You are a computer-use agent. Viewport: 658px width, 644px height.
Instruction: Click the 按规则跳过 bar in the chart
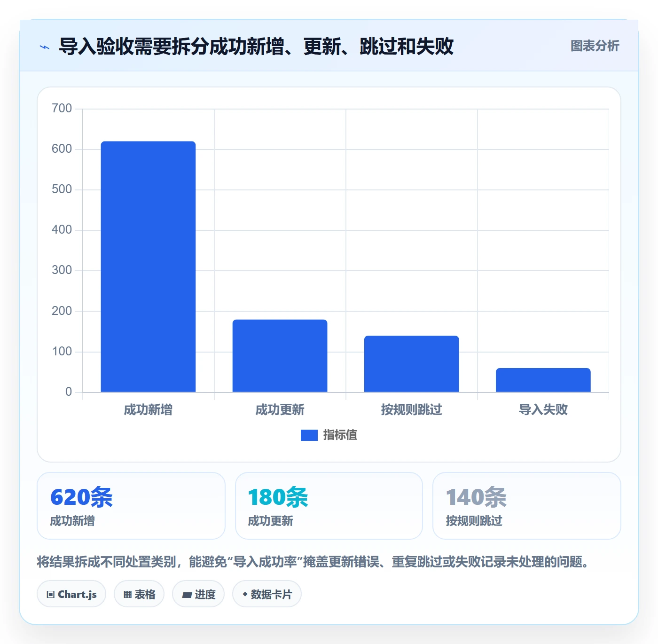click(x=411, y=364)
